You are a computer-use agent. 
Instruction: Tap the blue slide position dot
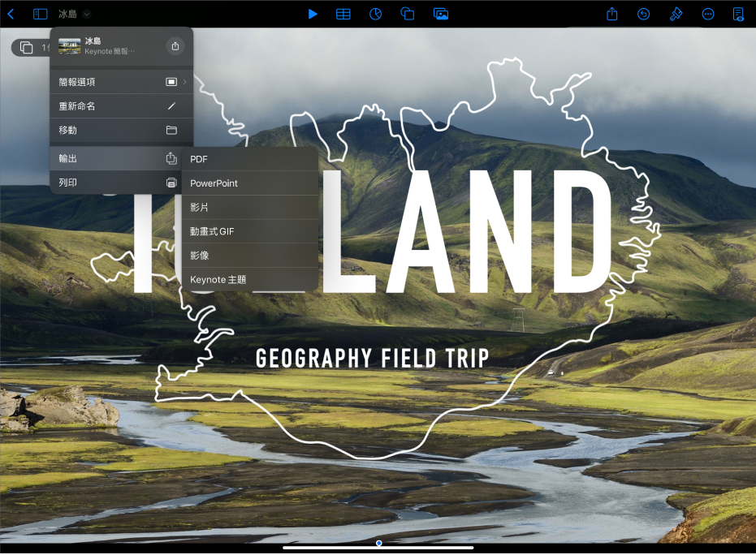coord(379,543)
